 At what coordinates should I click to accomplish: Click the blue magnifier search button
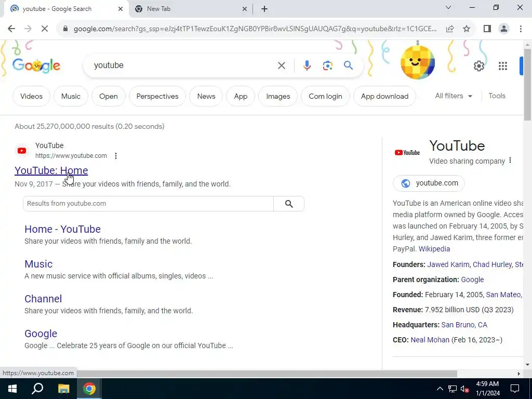[x=348, y=65]
